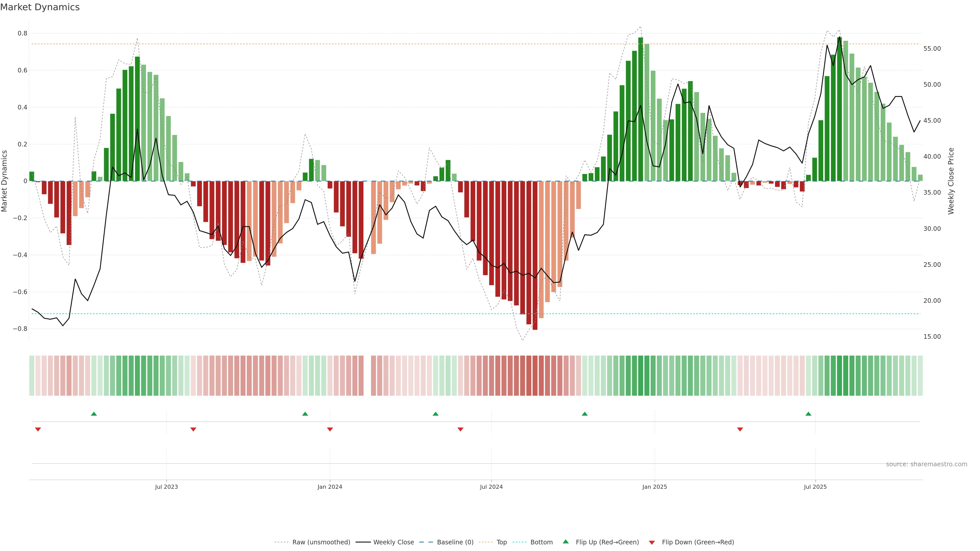Click the red flip-down marker at Jan 2024
Screen dimensions: 980x551
pos(330,429)
